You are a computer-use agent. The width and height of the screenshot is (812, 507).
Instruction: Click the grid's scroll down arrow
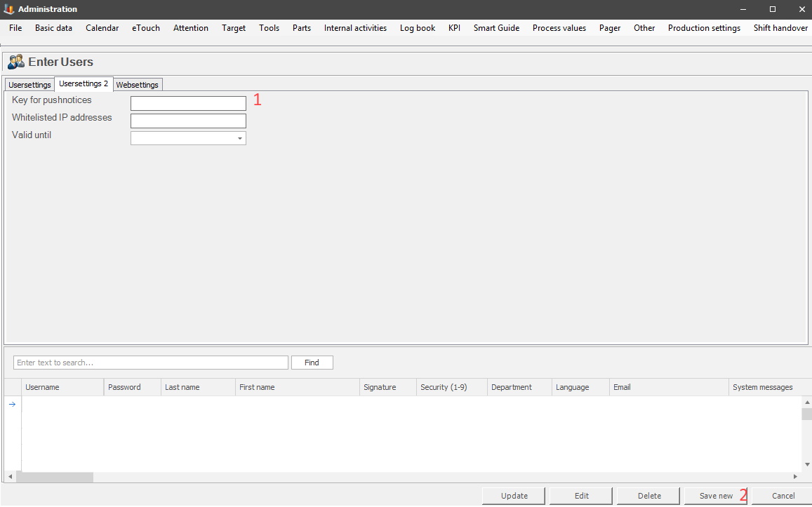807,465
